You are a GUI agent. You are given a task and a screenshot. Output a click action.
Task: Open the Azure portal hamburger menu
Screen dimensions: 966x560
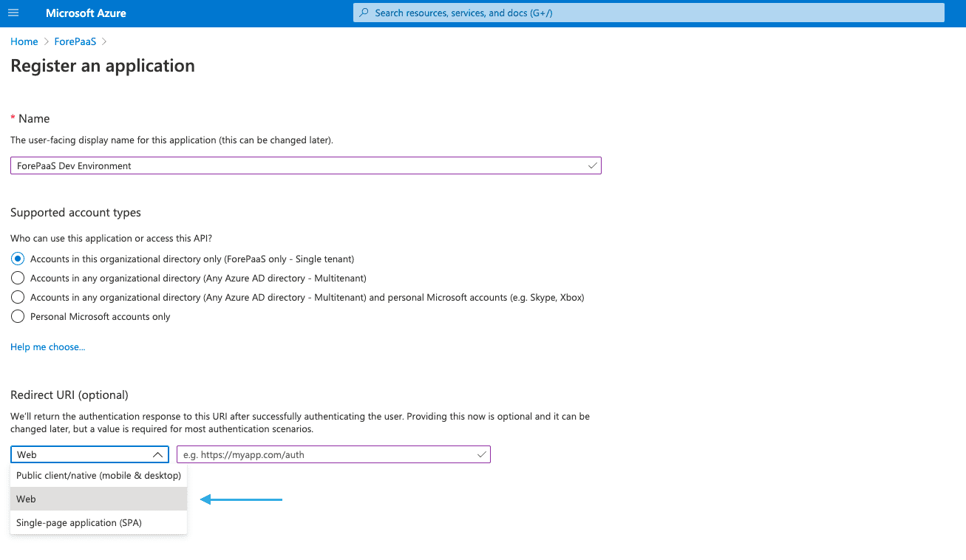point(13,13)
